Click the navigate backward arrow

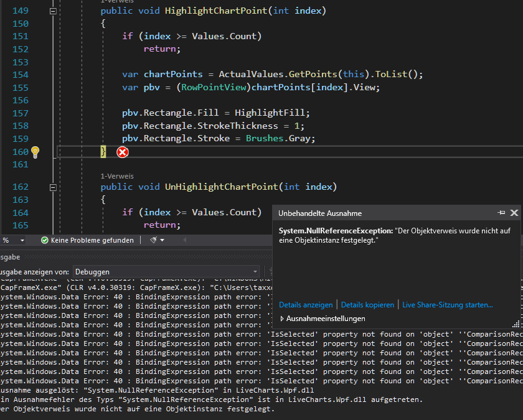(x=184, y=240)
